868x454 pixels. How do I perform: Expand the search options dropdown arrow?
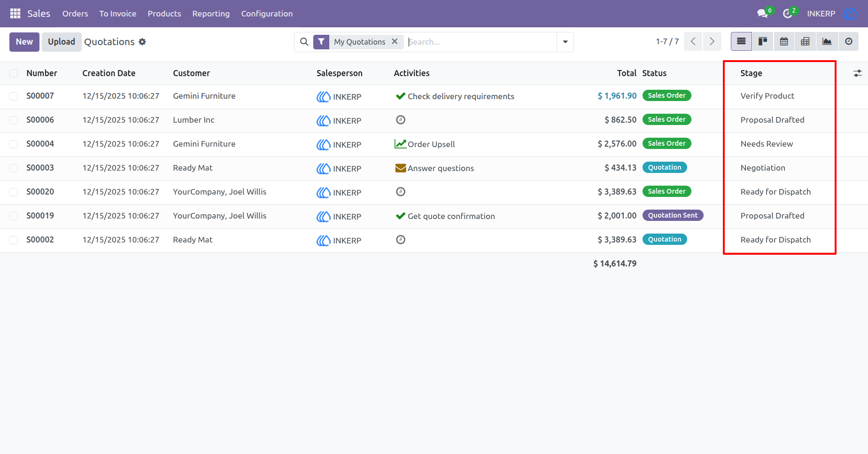(x=565, y=42)
